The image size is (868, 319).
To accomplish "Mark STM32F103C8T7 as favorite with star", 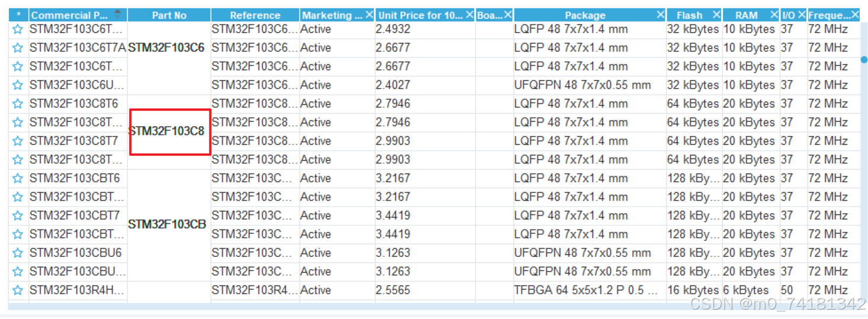I will (x=18, y=141).
